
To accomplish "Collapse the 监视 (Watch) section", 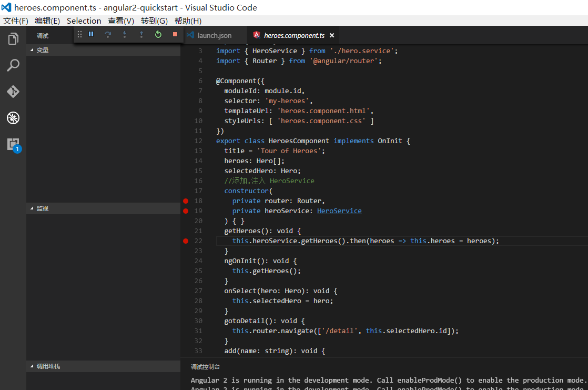I will (x=103, y=208).
